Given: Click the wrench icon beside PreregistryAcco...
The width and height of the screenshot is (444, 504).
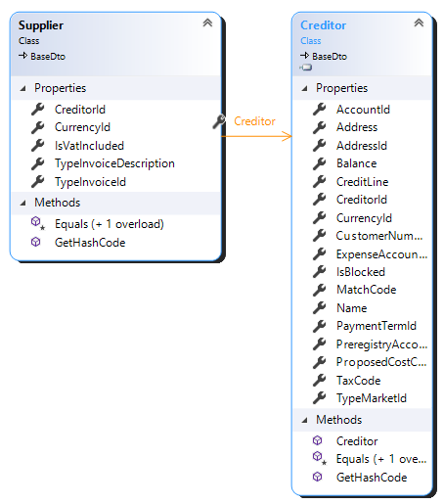Looking at the screenshot, I should [x=320, y=344].
